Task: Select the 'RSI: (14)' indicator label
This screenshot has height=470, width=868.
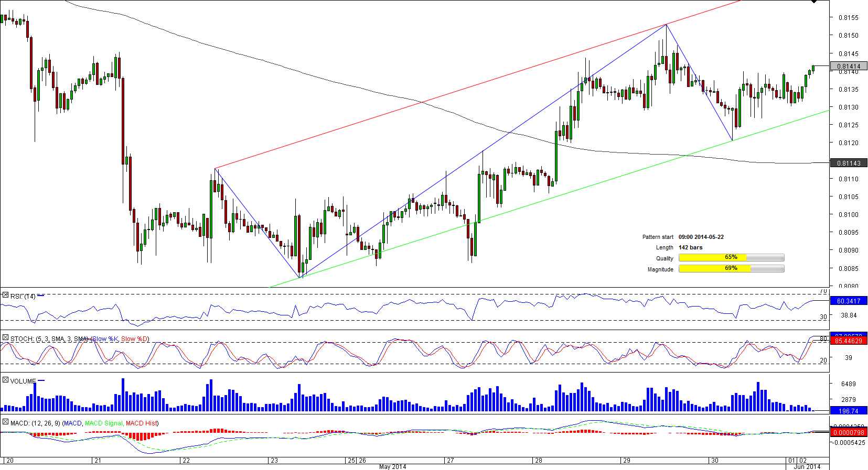Action: 23,297
